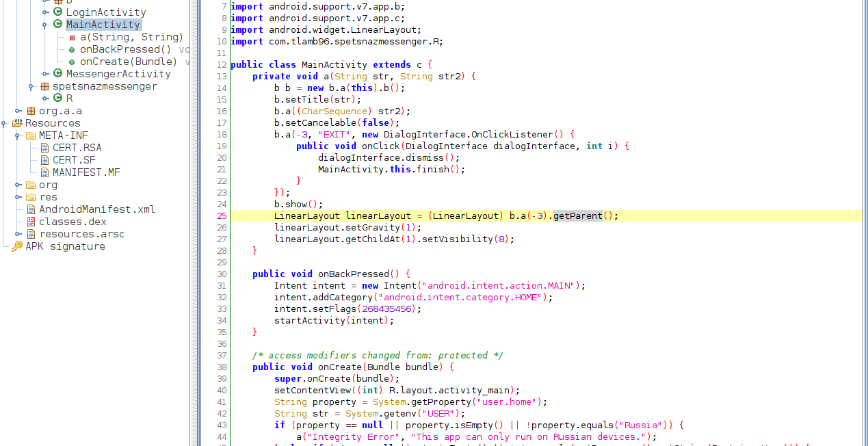Click the APK signature key icon
Screen dimensions: 868x446
(x=17, y=246)
